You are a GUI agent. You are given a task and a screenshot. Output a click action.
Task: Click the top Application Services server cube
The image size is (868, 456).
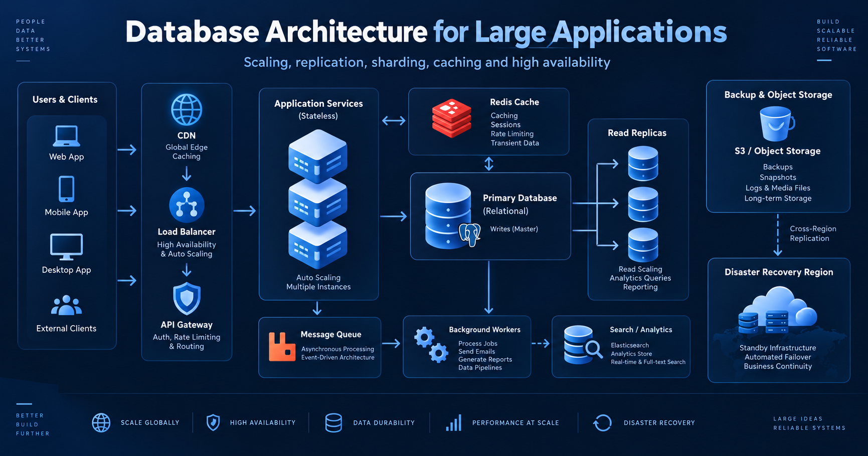317,157
